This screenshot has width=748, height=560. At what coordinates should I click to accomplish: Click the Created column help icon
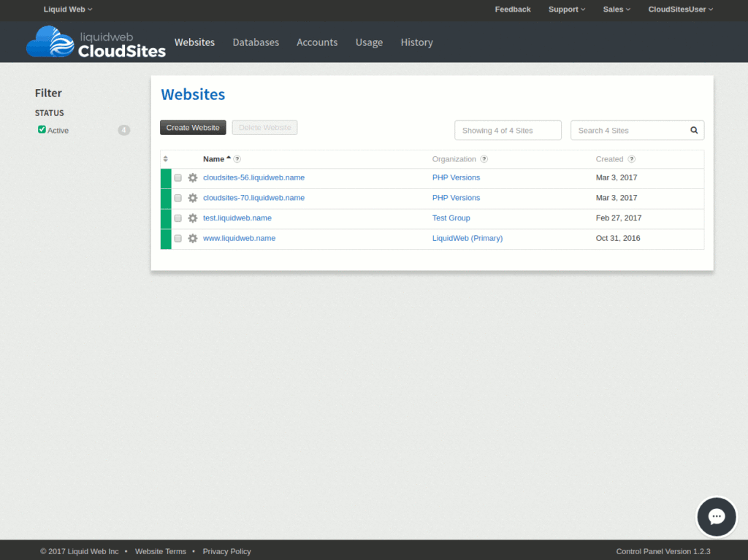(631, 159)
